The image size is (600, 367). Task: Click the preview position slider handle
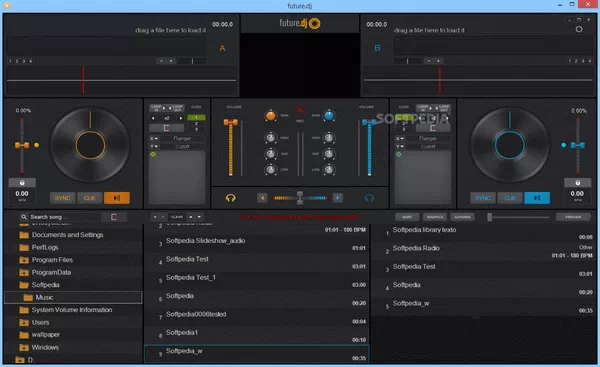489,217
